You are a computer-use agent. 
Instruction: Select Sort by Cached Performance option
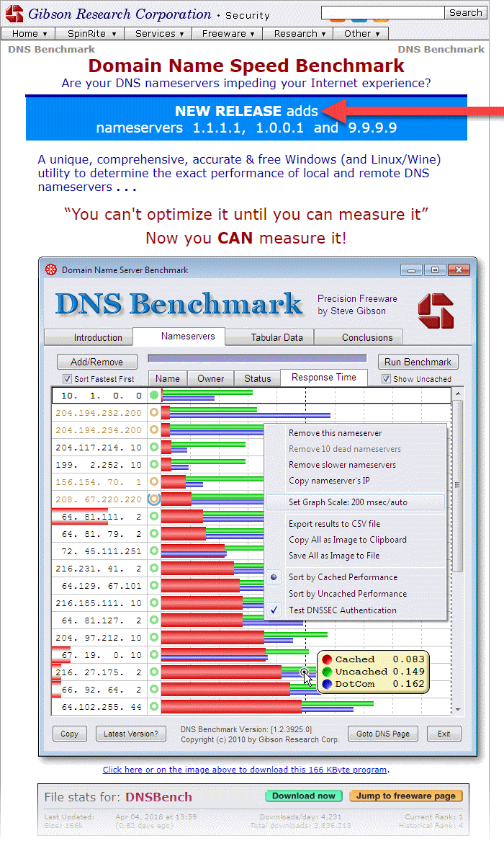(x=343, y=577)
